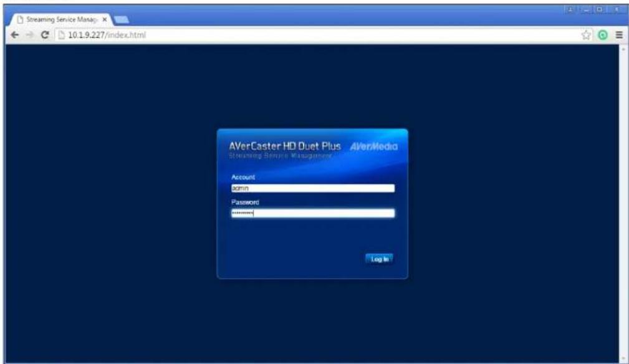Open a new tab with the new-tab button
This screenshot has width=629, height=364.
(121, 19)
